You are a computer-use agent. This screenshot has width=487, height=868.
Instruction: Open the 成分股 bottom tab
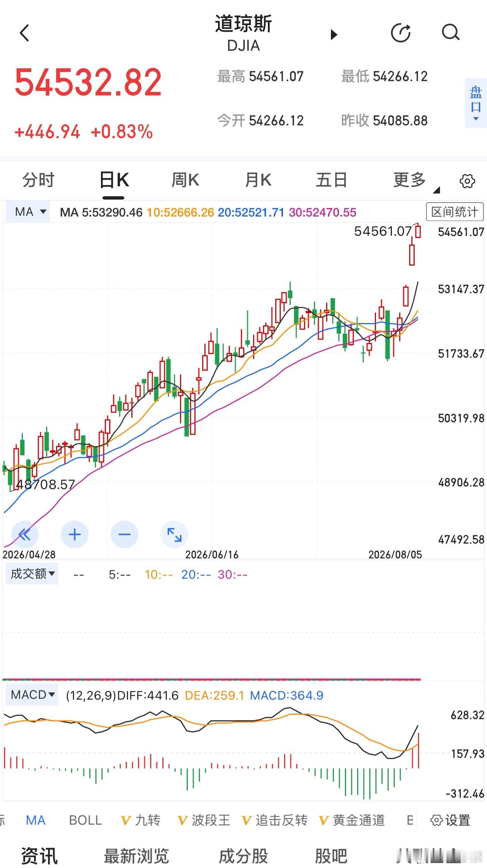pos(243,856)
